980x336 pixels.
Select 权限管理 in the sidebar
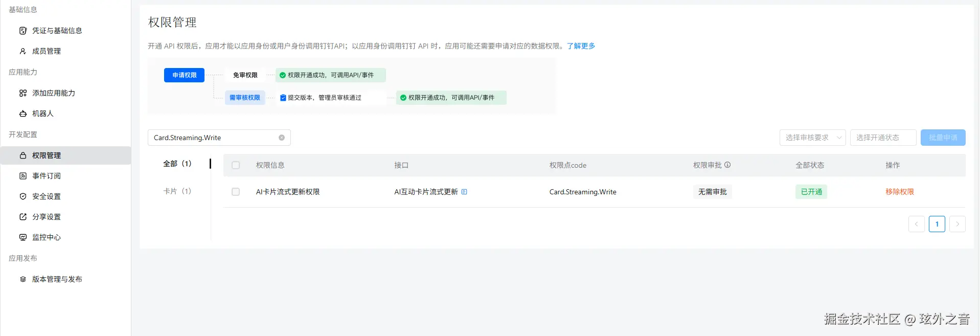click(x=65, y=155)
